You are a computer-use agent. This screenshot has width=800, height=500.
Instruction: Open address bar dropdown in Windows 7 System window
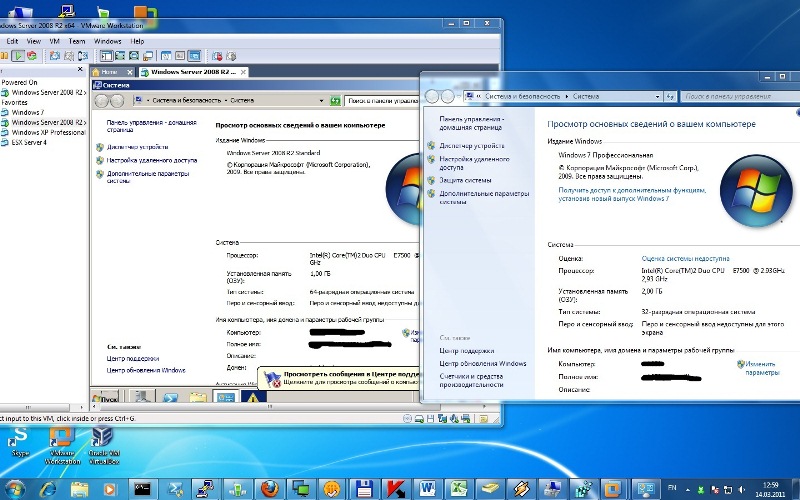click(658, 96)
